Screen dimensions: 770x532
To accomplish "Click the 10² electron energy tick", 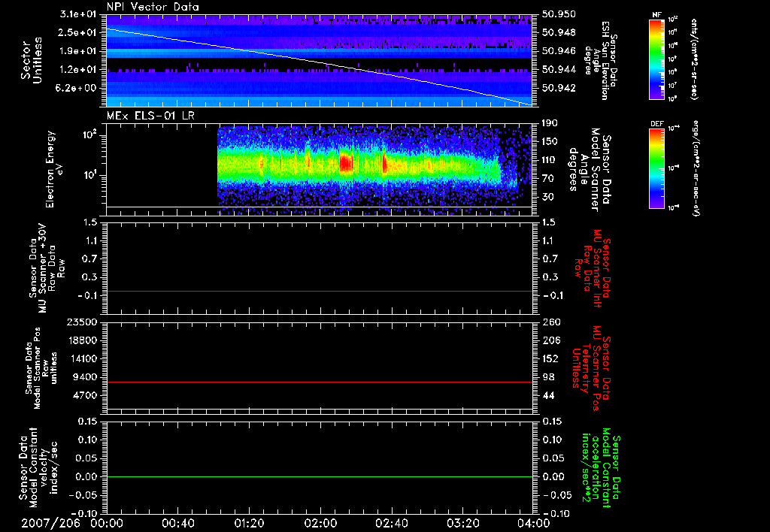I will point(89,134).
